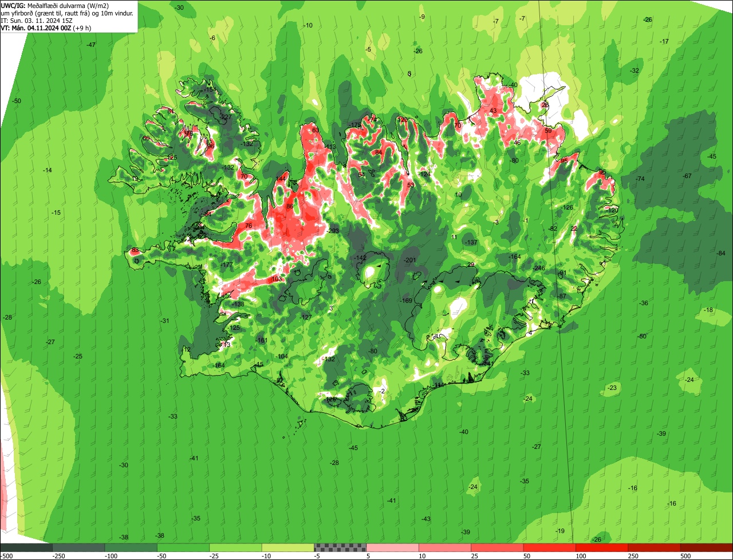Click the -50 to -25 green swatch
The image size is (733, 560).
click(x=183, y=547)
